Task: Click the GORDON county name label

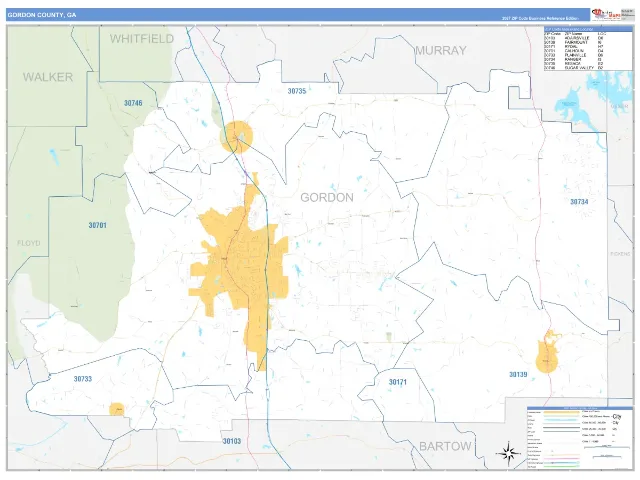Action: [x=327, y=198]
